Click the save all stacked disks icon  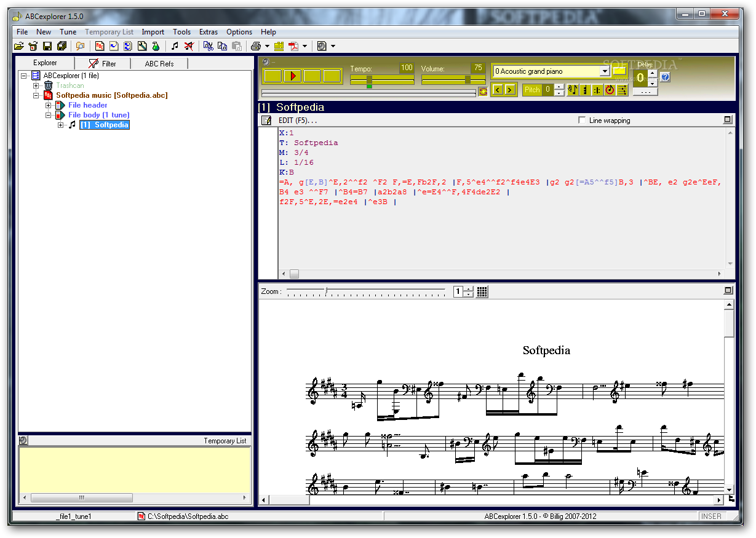[x=62, y=46]
